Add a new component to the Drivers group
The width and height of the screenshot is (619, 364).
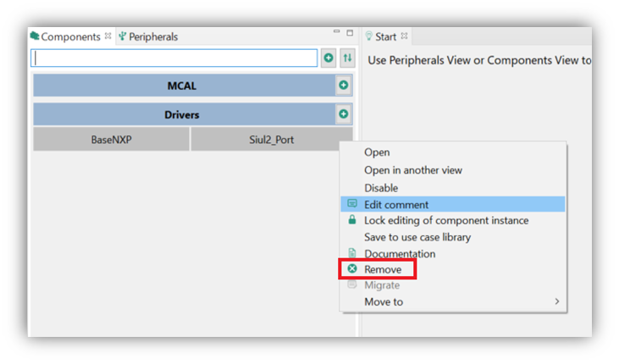pos(343,114)
